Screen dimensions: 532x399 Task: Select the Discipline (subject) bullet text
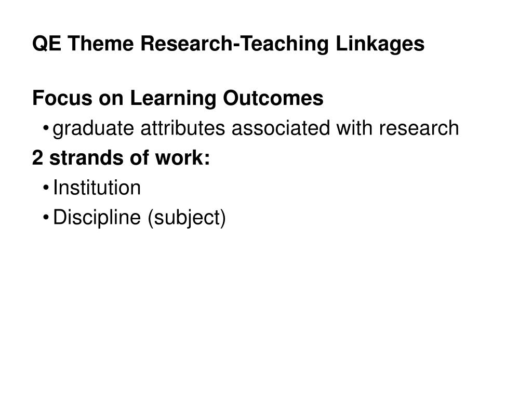[139, 218]
